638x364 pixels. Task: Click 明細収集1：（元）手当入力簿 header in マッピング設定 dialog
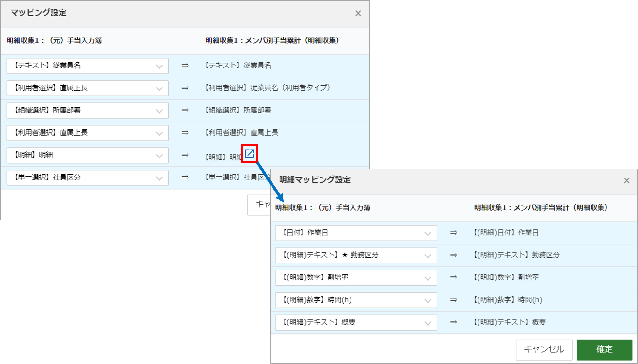click(54, 40)
